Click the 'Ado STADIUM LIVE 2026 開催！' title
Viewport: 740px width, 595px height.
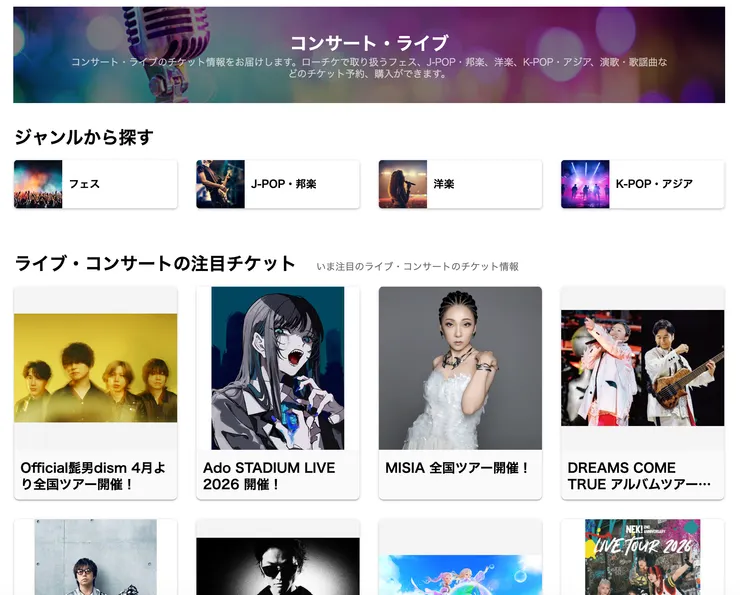click(x=269, y=476)
